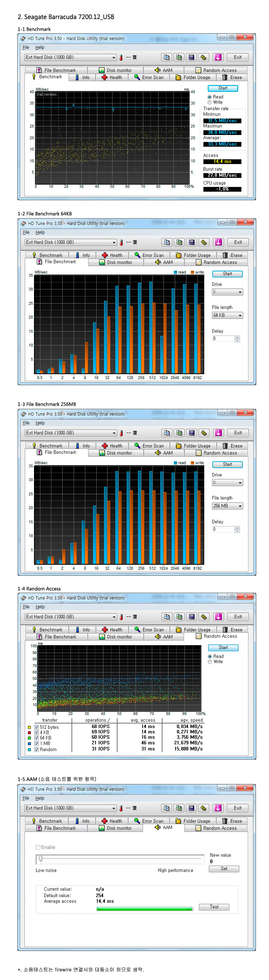Viewport: 269px width, 980px height.
Task: Copy info text icon in 256MB File Benchmark window
Action: [x=167, y=433]
